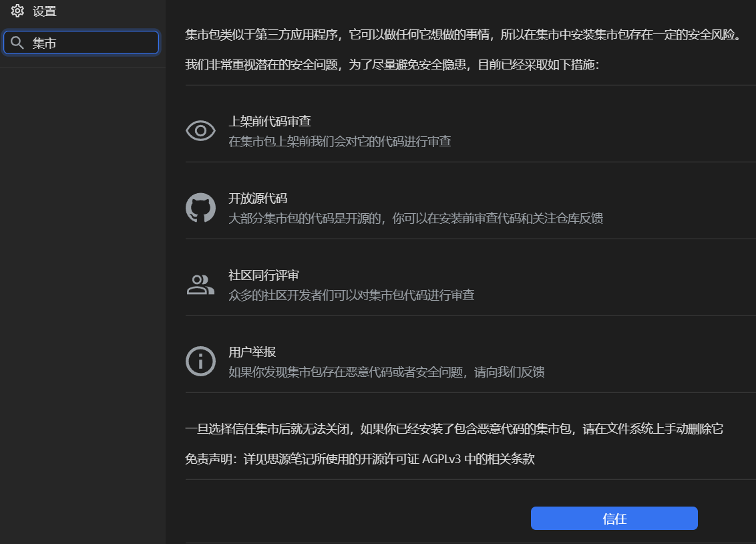Click the info icon next to 用户举报
Screen dimensions: 756x544
pos(200,362)
